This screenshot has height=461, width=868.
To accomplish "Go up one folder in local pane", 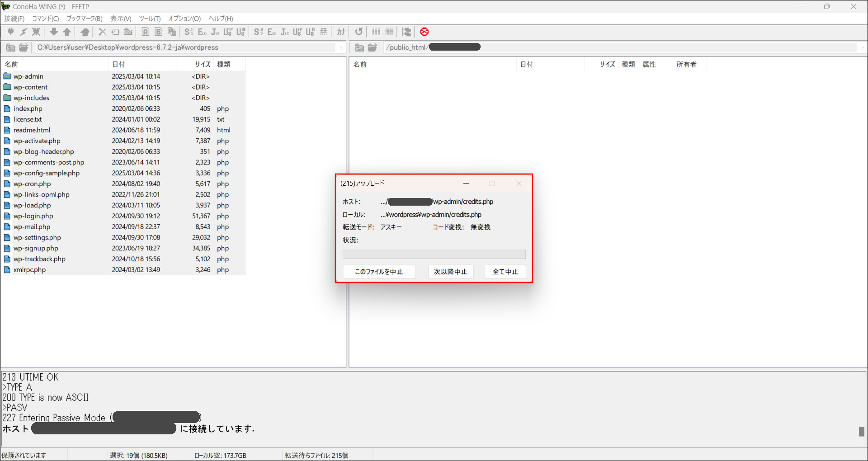I will pos(10,47).
